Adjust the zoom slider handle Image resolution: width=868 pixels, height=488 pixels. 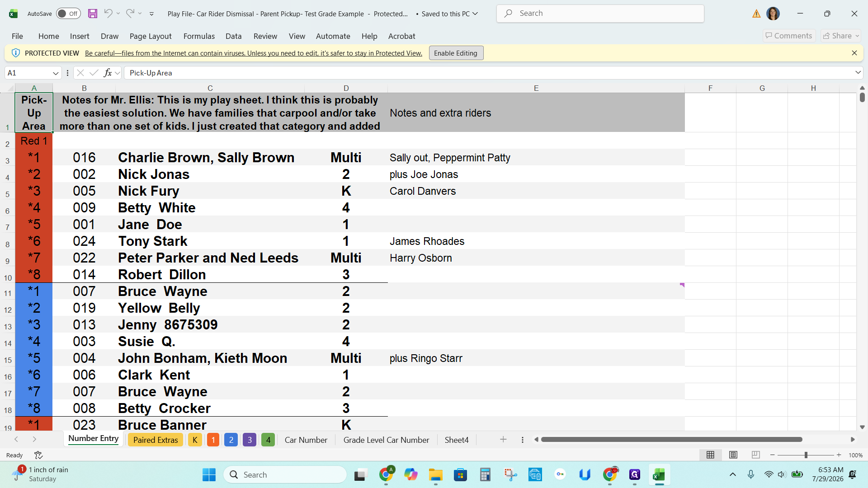(x=806, y=455)
